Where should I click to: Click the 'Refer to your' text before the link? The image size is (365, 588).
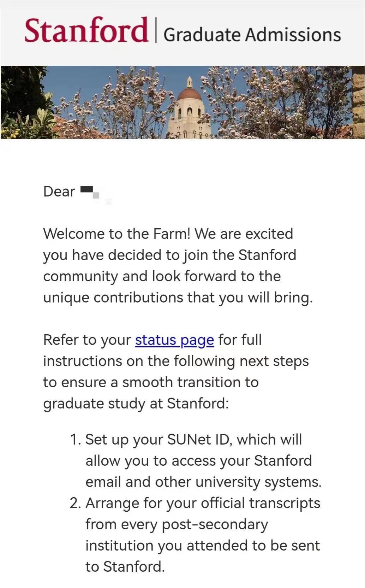[87, 340]
